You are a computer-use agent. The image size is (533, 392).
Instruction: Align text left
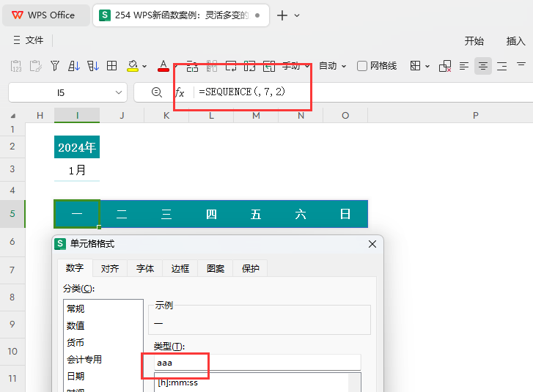464,66
